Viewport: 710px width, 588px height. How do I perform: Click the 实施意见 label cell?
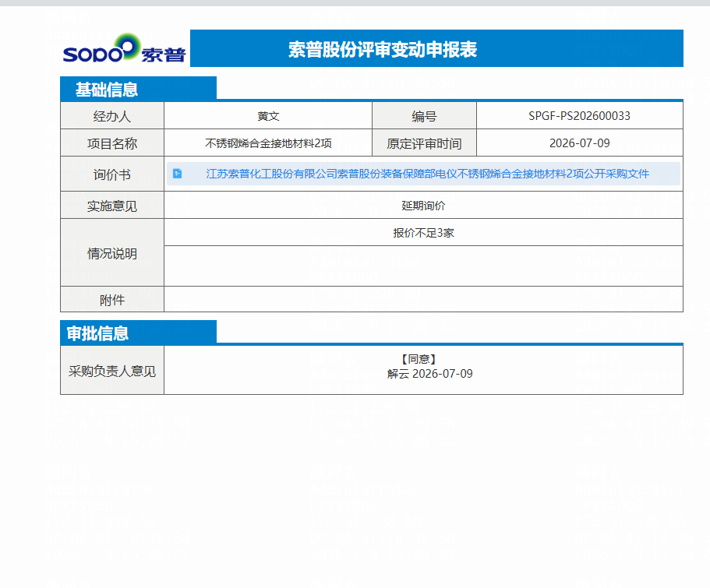tap(112, 206)
